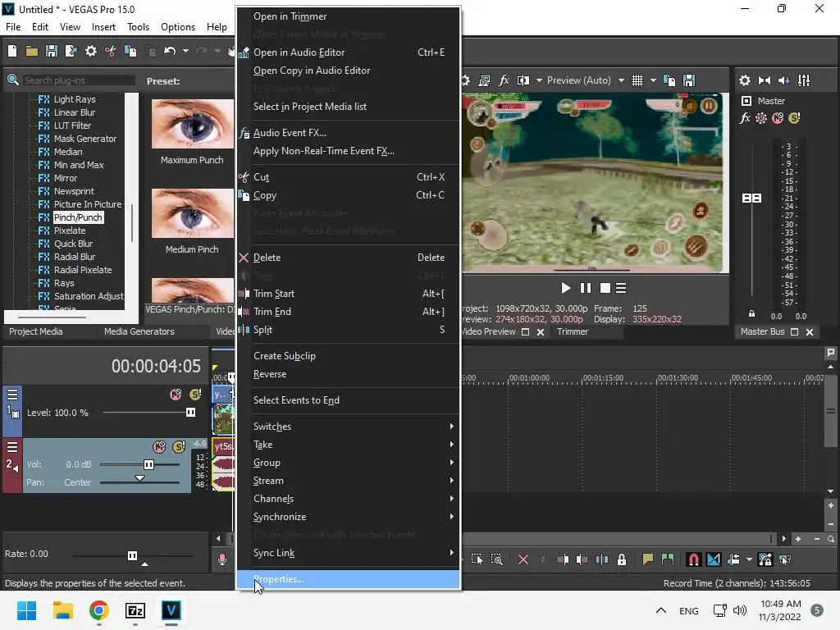Click Trim Start icon in timeline toolbar
Image resolution: width=840 pixels, height=630 pixels.
pyautogui.click(x=563, y=559)
